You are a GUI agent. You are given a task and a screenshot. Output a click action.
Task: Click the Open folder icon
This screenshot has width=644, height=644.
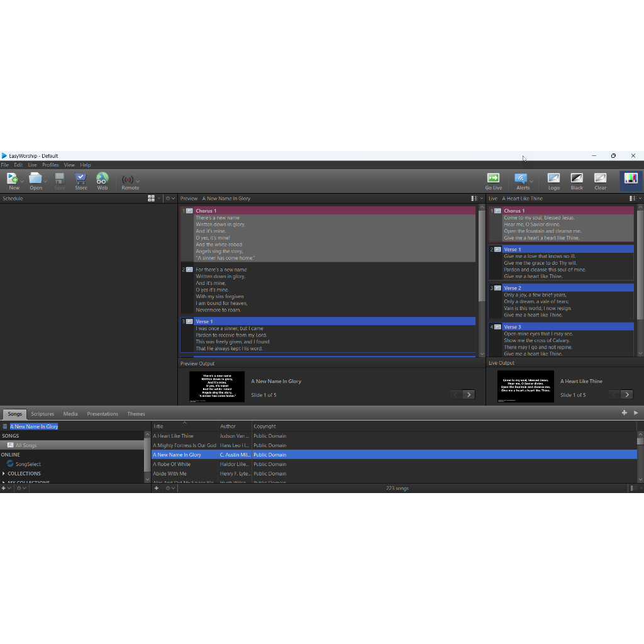tap(35, 179)
